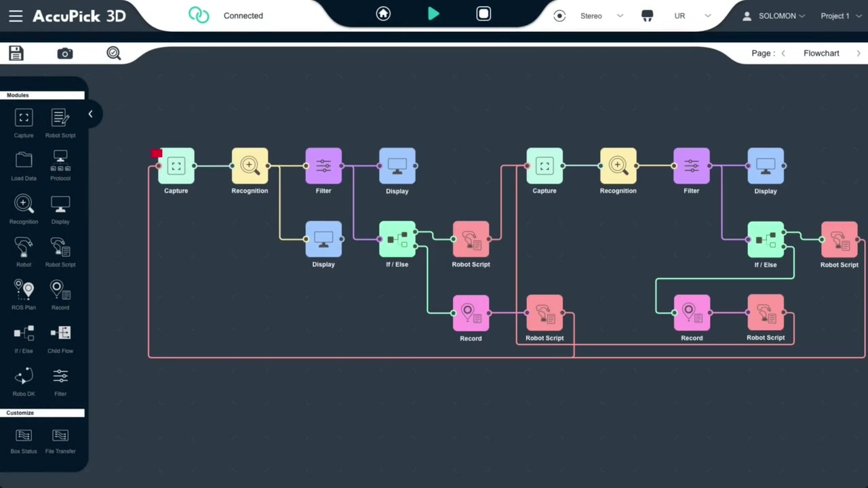Viewport: 868px width, 488px height.
Task: Select the Filter module in sidebar
Action: coord(60,382)
